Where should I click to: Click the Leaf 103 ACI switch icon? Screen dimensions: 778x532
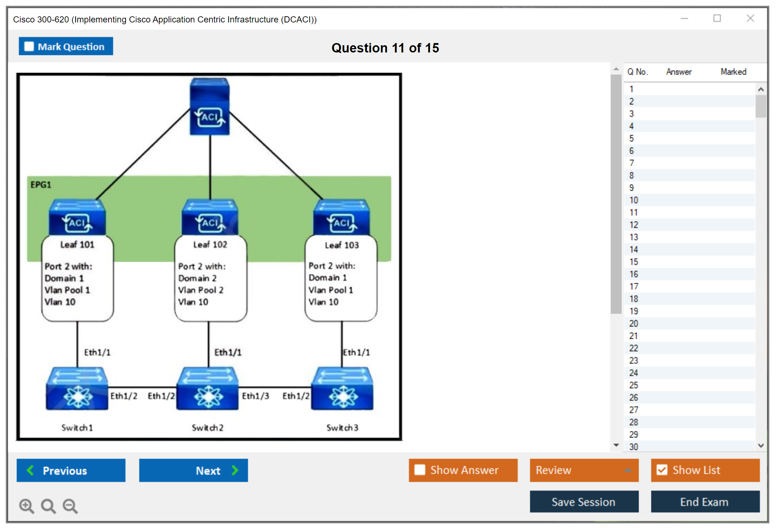(x=342, y=218)
